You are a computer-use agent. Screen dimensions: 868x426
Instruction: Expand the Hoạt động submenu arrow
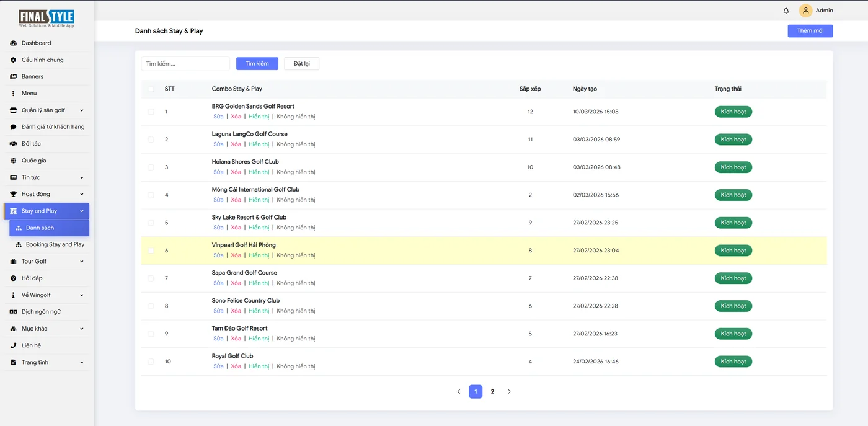click(82, 194)
